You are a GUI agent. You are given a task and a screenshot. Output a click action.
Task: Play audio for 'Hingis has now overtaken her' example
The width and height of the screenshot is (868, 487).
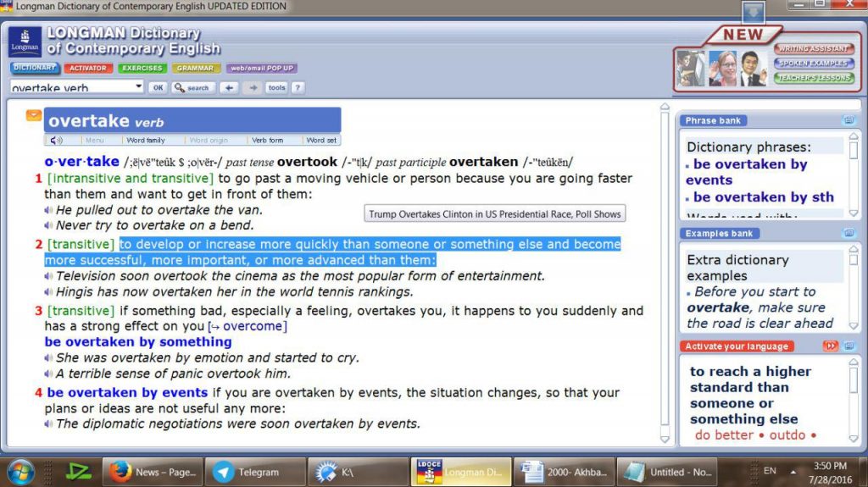click(48, 292)
